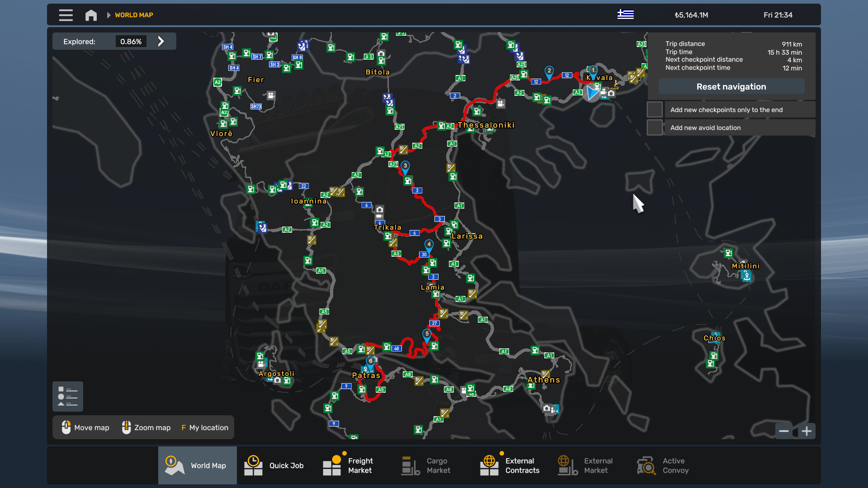
Task: Click the Athens city label
Action: coord(543,380)
